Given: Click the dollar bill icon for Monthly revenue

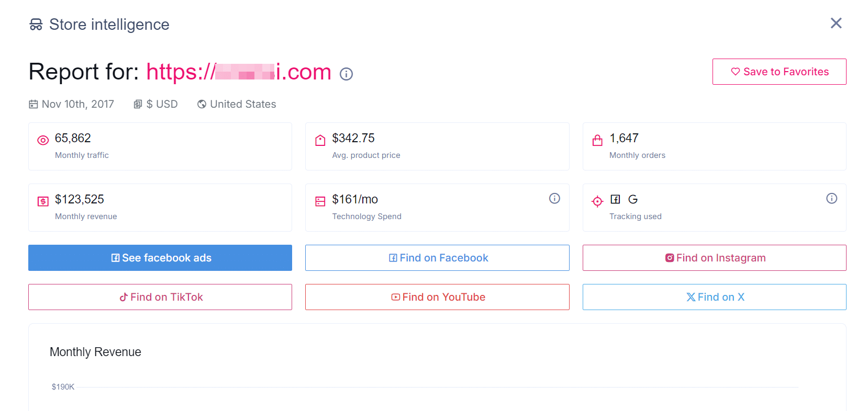Looking at the screenshot, I should pyautogui.click(x=43, y=201).
